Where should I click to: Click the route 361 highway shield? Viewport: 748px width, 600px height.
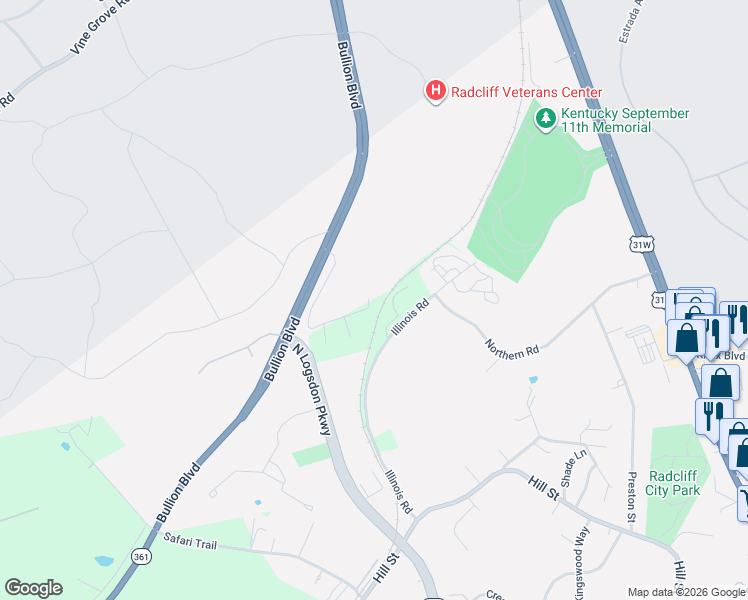pyautogui.click(x=141, y=557)
